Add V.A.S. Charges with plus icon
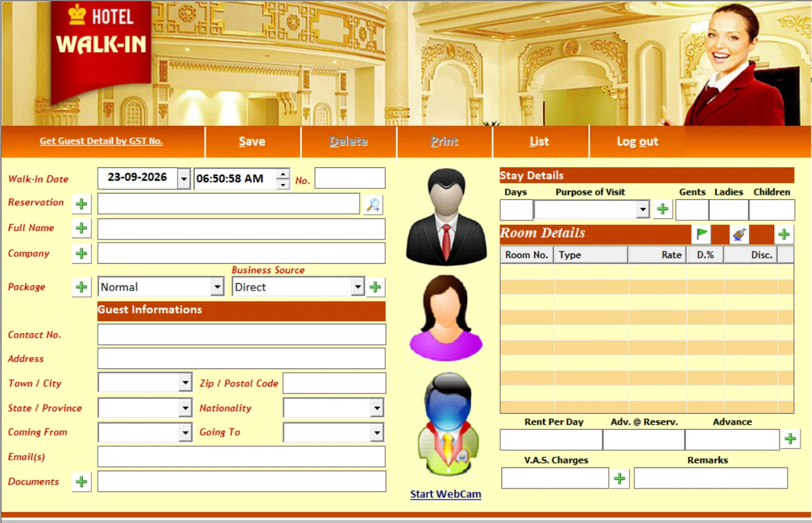This screenshot has height=523, width=812. tap(619, 478)
